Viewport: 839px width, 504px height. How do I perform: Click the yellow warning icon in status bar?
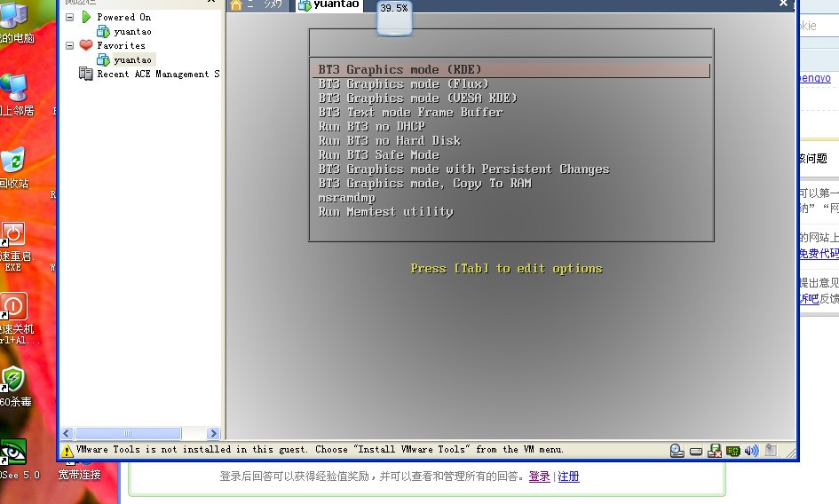tap(67, 451)
